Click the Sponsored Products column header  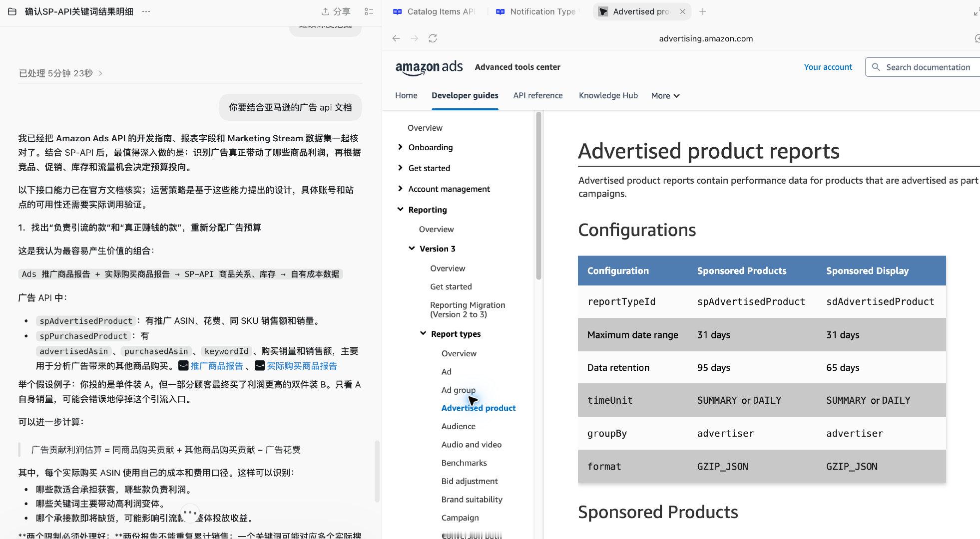point(741,270)
